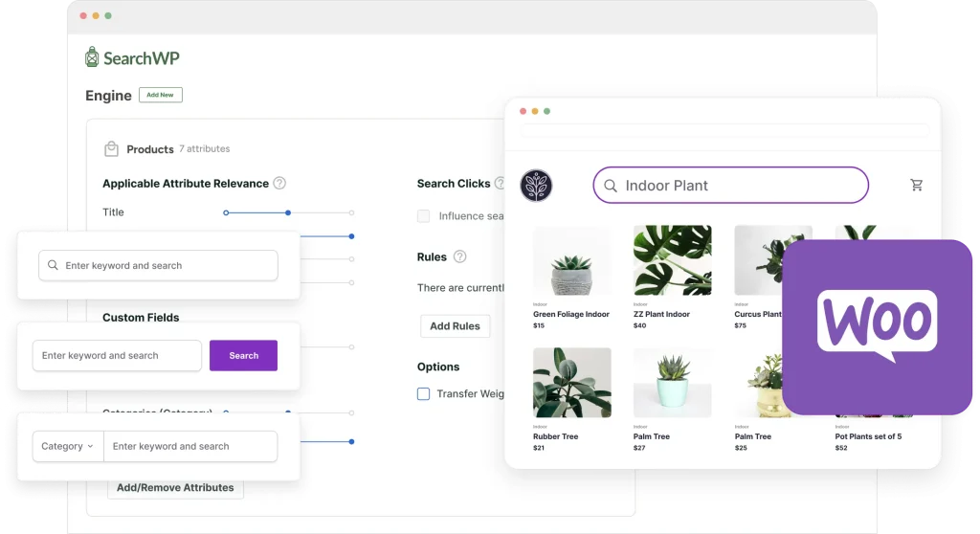The height and width of the screenshot is (534, 980).
Task: Click the $25 Palm Tree product title
Action: [x=752, y=436]
